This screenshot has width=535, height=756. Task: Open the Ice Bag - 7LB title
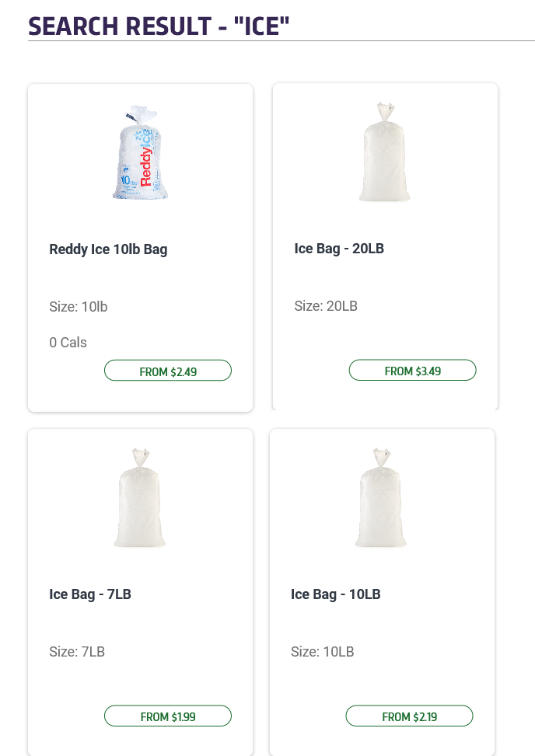click(90, 594)
